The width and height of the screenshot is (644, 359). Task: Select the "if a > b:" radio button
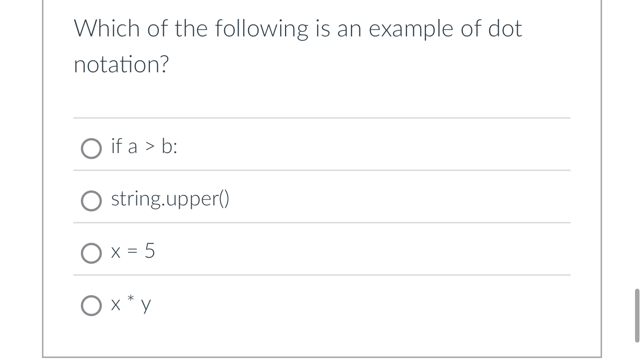point(91,148)
